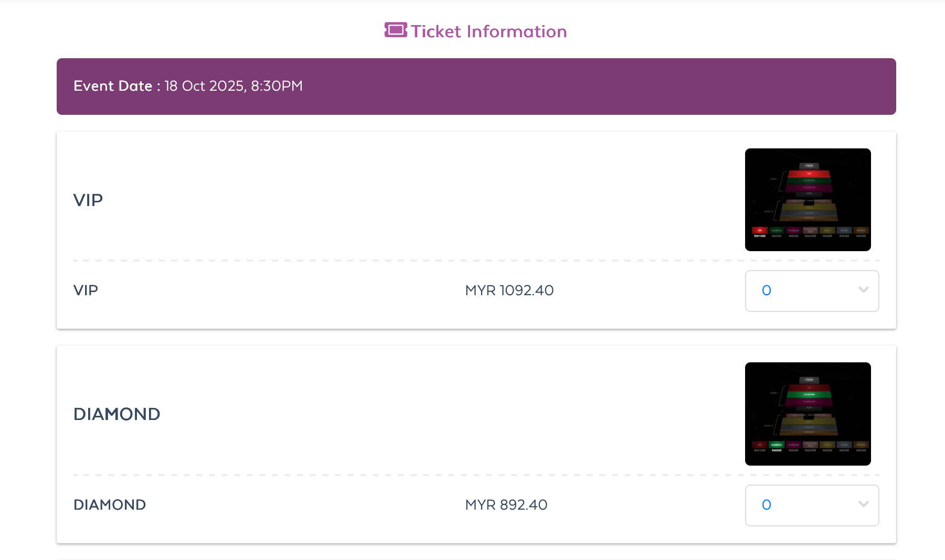Click the green Diamond tier in second seating map
The image size is (945, 560).
(x=809, y=394)
